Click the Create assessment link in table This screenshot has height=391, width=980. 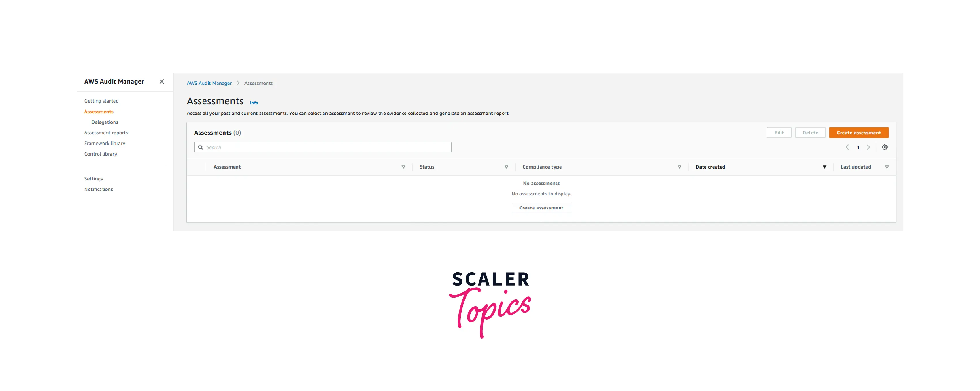(x=541, y=207)
